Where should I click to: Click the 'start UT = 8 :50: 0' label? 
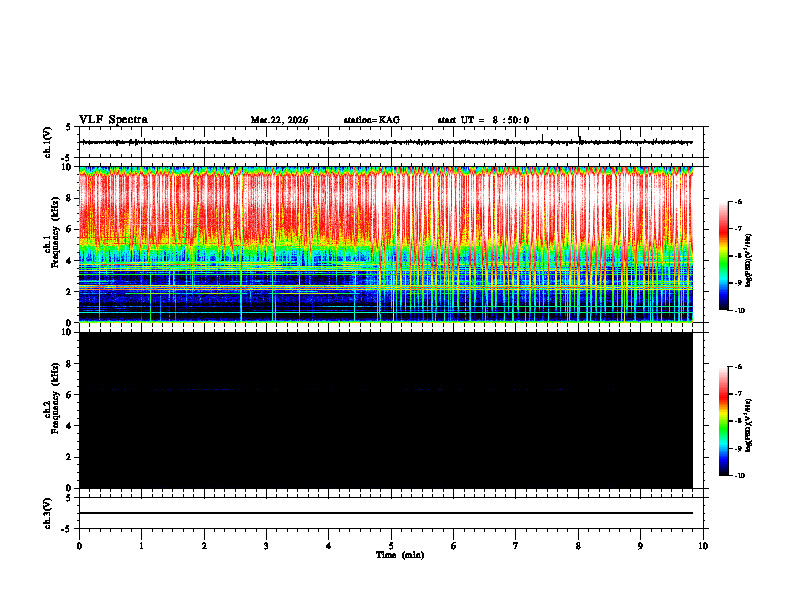(x=483, y=120)
